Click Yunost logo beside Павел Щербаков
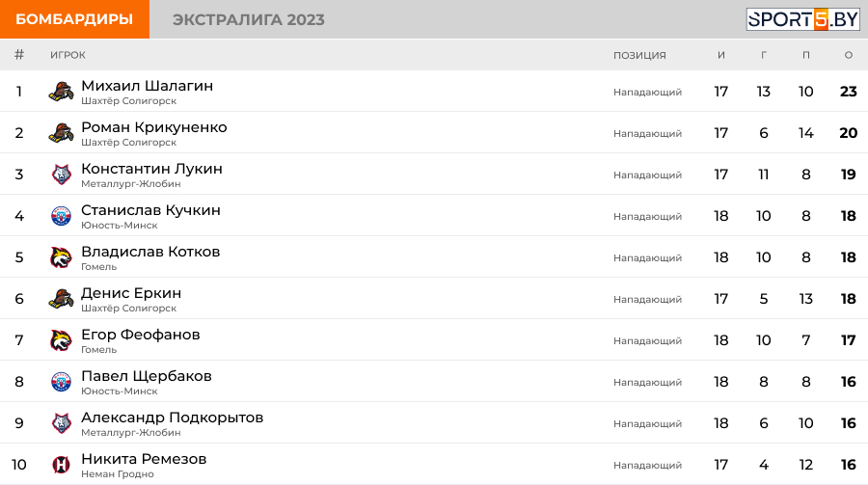Screen dimensions: 868x485 coord(62,383)
